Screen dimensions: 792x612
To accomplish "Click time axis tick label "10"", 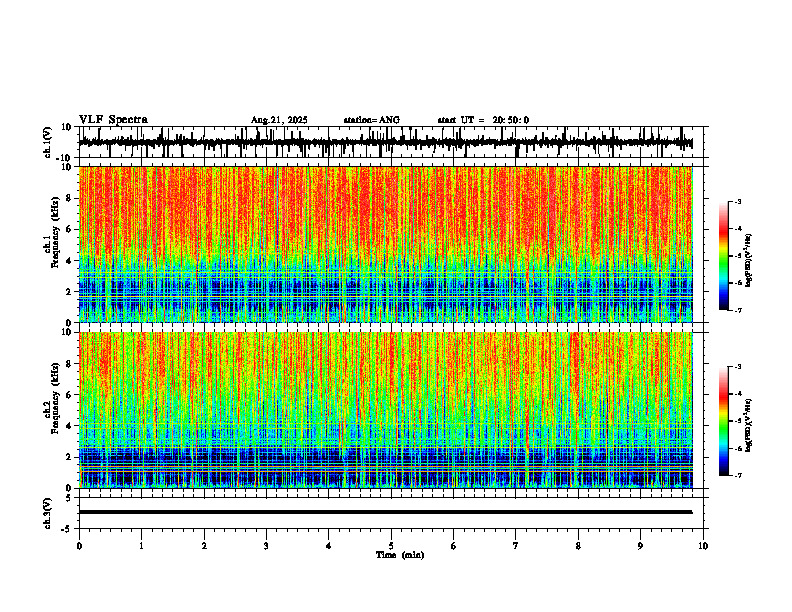I will click(703, 546).
